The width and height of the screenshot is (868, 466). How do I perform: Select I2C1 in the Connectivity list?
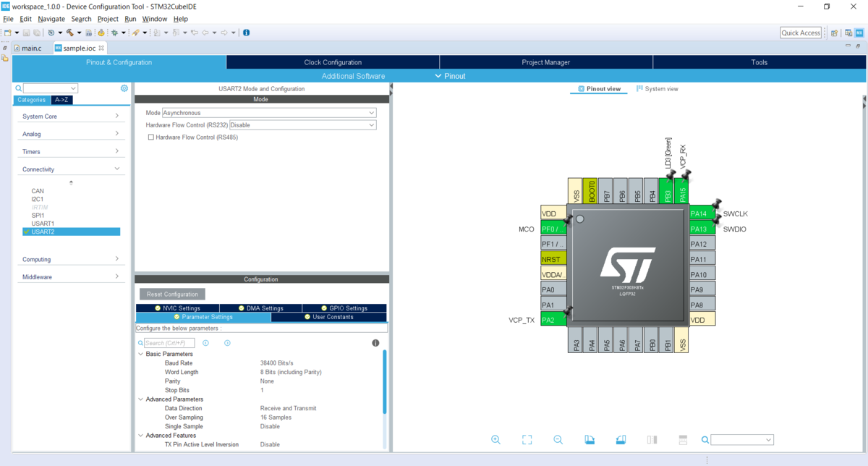pos(38,199)
